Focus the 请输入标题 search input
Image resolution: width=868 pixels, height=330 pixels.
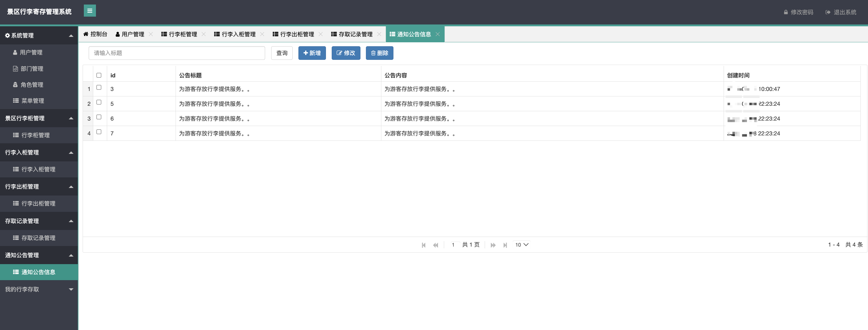(x=177, y=53)
